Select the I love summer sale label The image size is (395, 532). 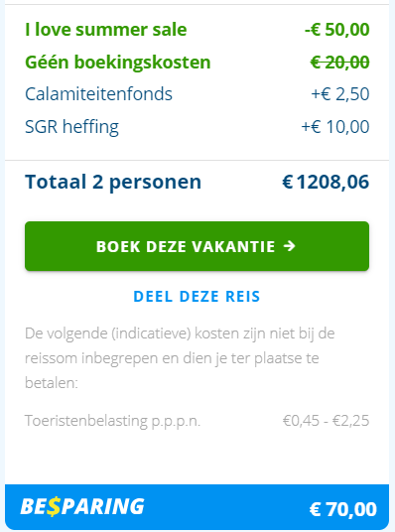coord(106,30)
